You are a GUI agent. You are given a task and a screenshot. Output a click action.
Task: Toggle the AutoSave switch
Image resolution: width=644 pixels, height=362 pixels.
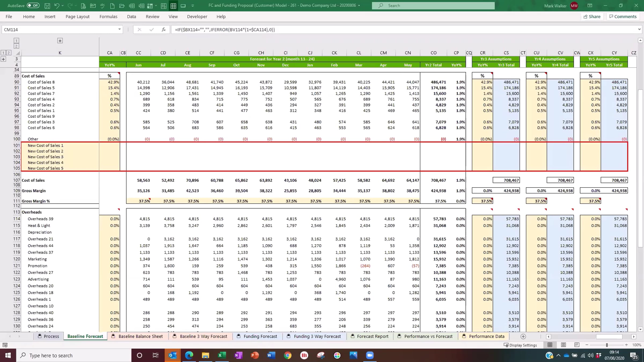33,6
